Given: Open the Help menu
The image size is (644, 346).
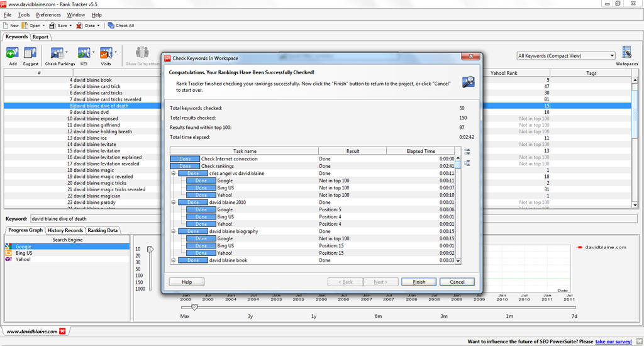Looking at the screenshot, I should pos(96,15).
